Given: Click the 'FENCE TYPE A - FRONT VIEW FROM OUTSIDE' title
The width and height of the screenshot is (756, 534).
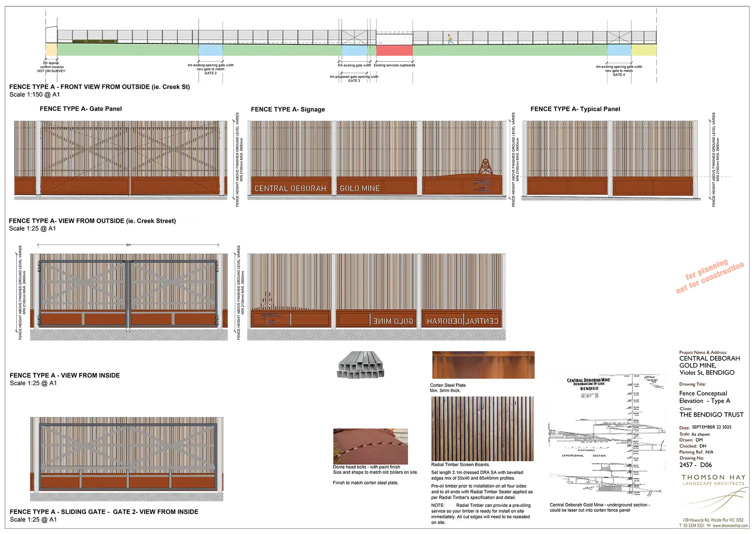Looking at the screenshot, I should pos(100,87).
